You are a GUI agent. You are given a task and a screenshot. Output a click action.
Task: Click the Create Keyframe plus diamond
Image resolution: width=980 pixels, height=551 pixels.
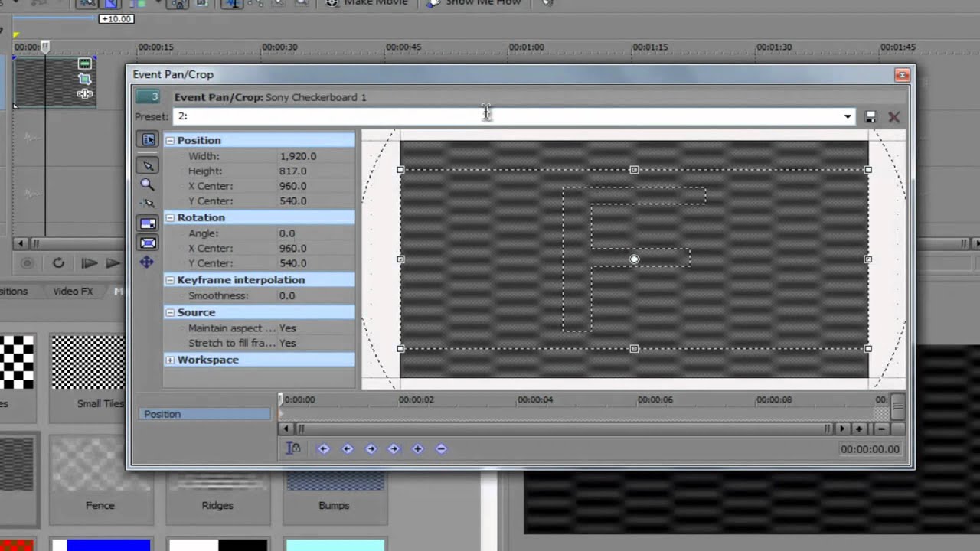pos(418,449)
